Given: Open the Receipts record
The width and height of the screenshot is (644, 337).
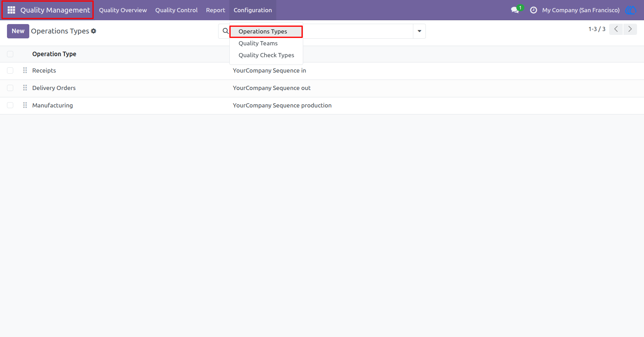Looking at the screenshot, I should (x=44, y=70).
